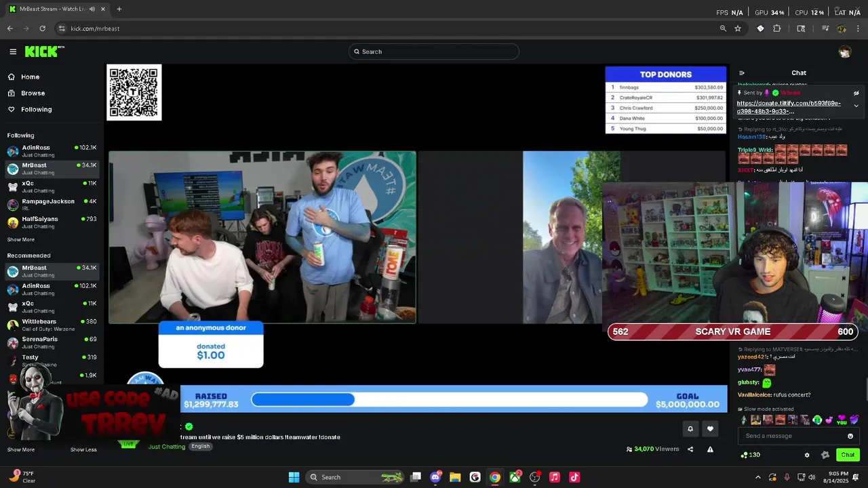This screenshot has height=488, width=868.
Task: Open the site information icon in address bar
Action: click(x=62, y=28)
